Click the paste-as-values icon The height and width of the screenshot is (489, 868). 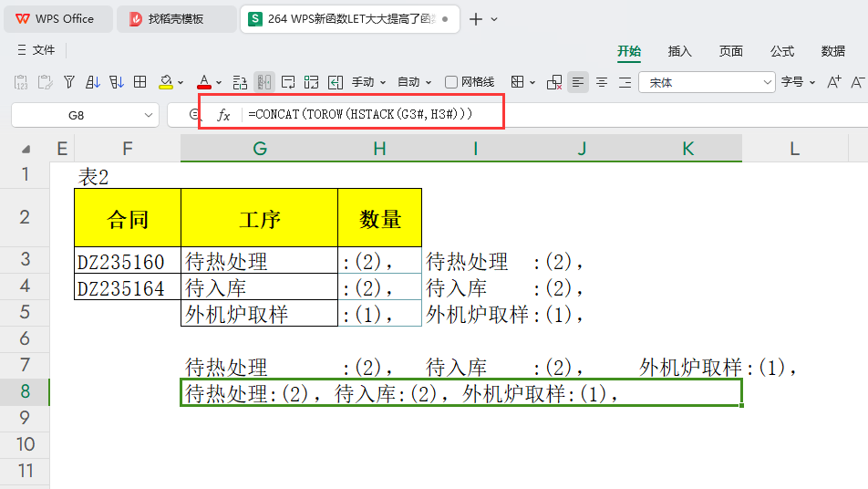pyautogui.click(x=20, y=82)
